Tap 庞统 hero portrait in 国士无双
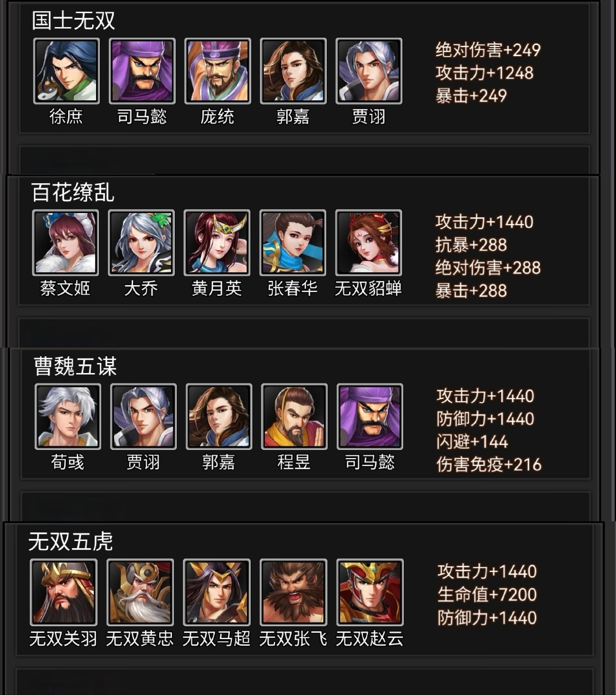616x695 pixels. coord(218,71)
